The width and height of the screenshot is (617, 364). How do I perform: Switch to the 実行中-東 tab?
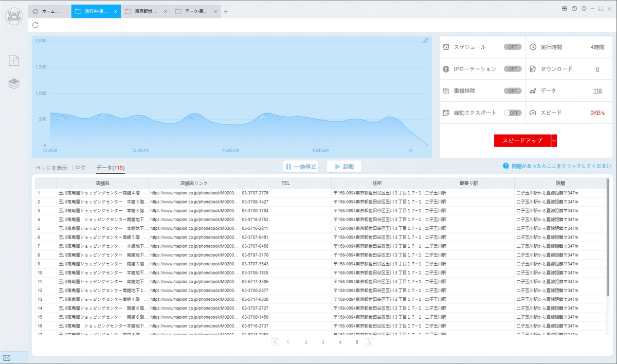click(96, 11)
